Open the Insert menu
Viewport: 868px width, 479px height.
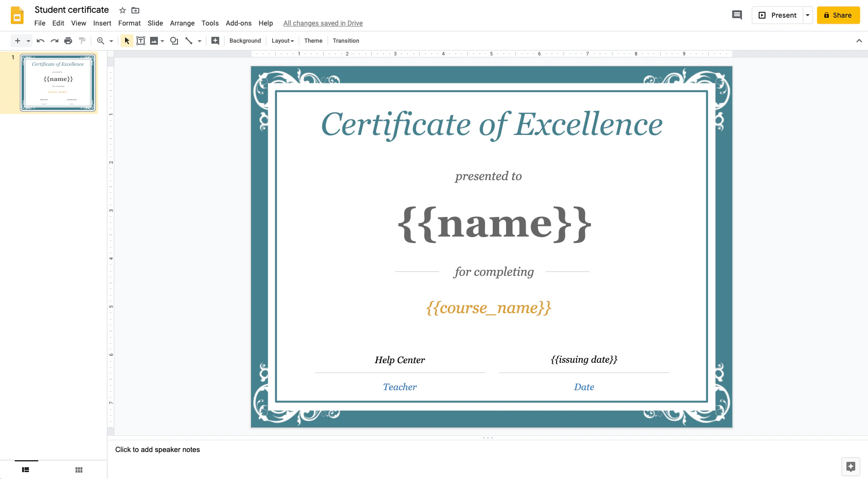[102, 23]
